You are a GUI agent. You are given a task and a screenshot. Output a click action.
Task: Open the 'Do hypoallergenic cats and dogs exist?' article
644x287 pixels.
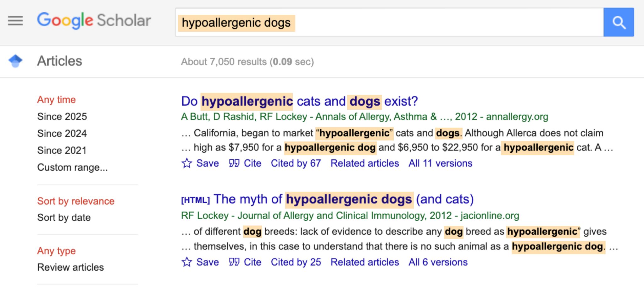(299, 101)
